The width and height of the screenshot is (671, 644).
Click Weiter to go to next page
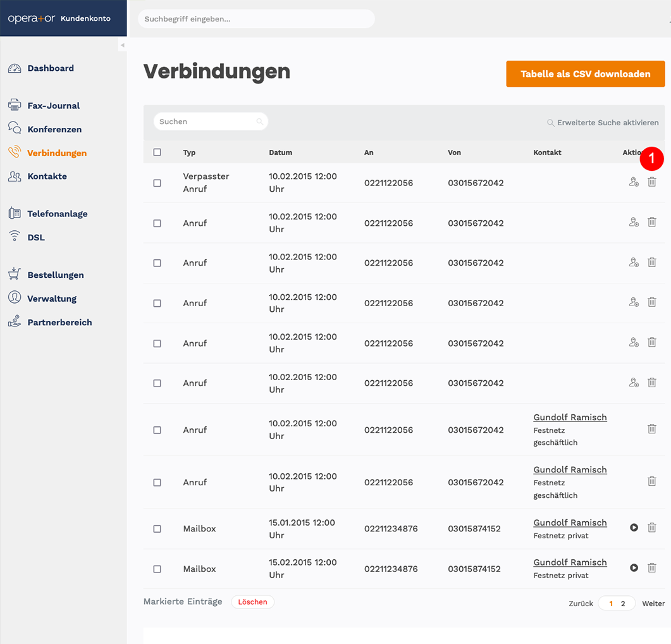tap(653, 604)
